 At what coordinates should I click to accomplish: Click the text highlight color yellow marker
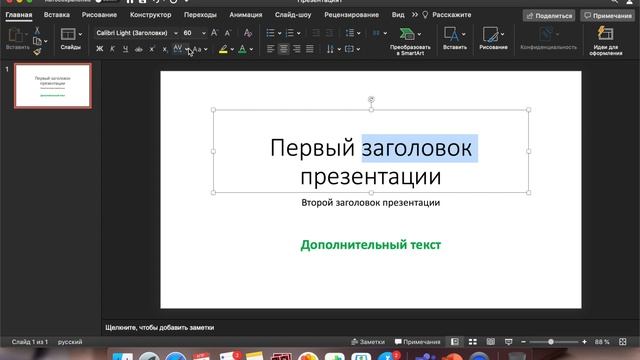point(223,49)
